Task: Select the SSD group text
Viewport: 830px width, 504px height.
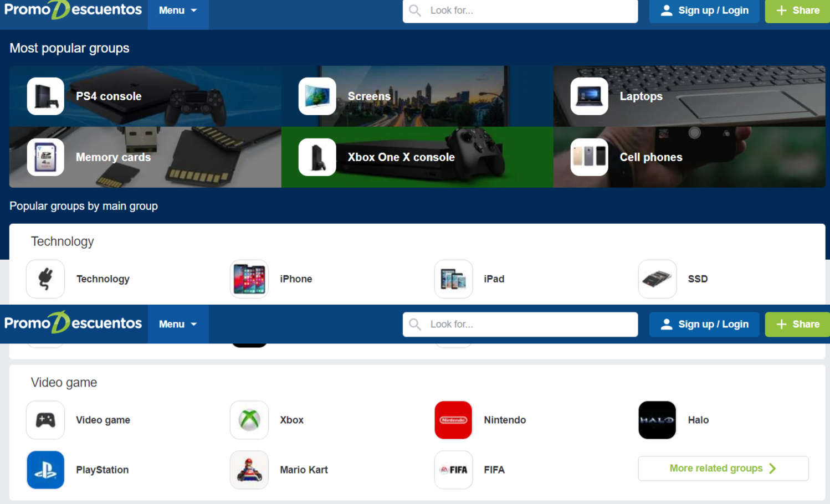Action: click(698, 279)
